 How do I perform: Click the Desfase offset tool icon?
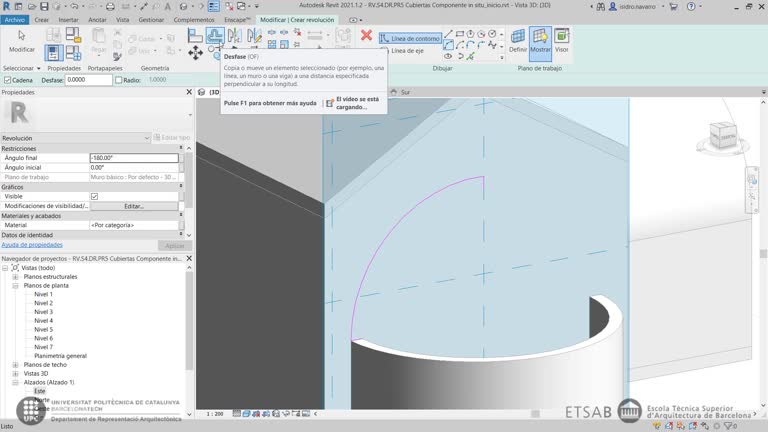pyautogui.click(x=214, y=36)
